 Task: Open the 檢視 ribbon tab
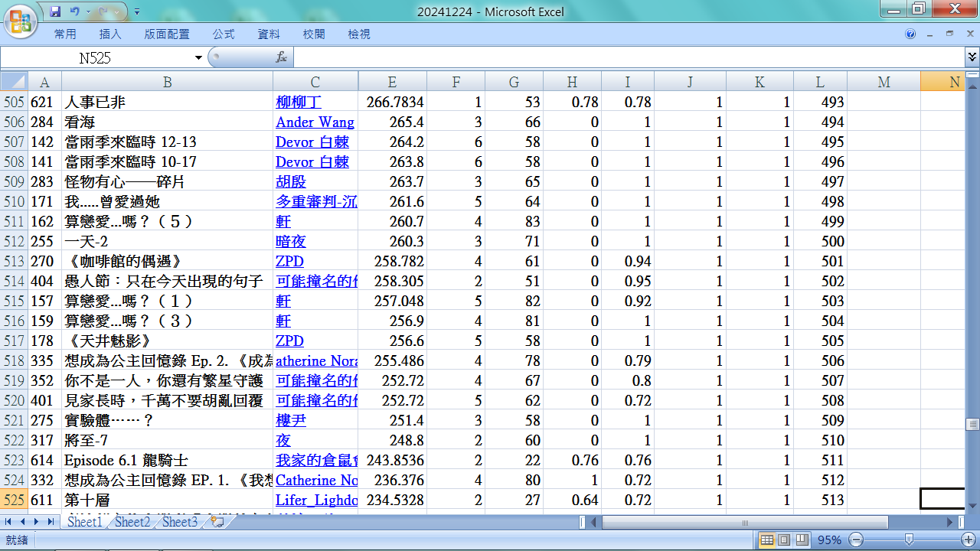click(x=359, y=34)
